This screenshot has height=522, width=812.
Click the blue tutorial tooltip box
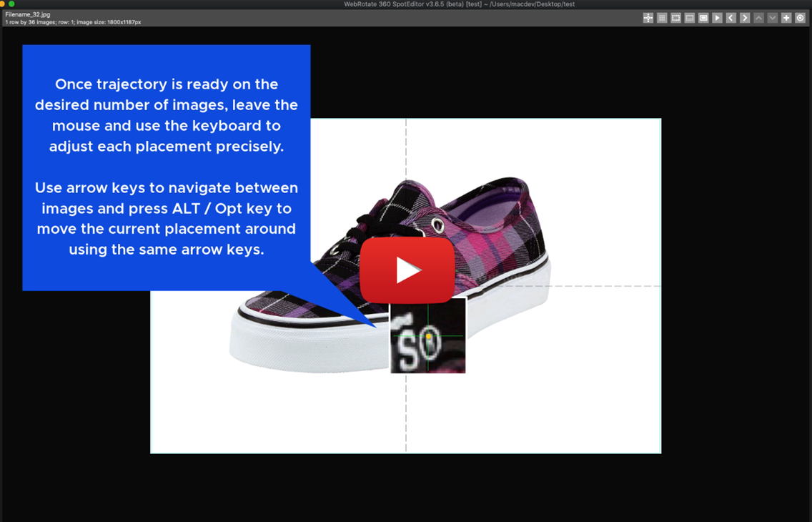(x=166, y=167)
